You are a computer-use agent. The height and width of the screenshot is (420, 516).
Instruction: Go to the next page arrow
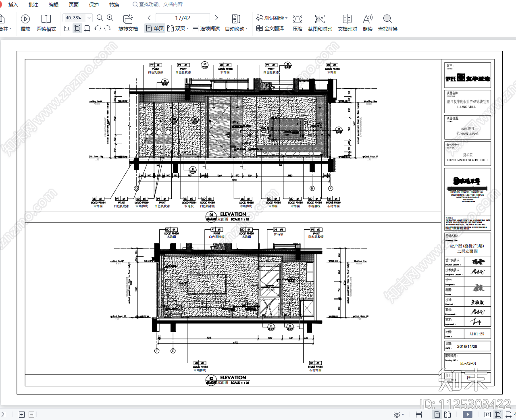[216, 18]
